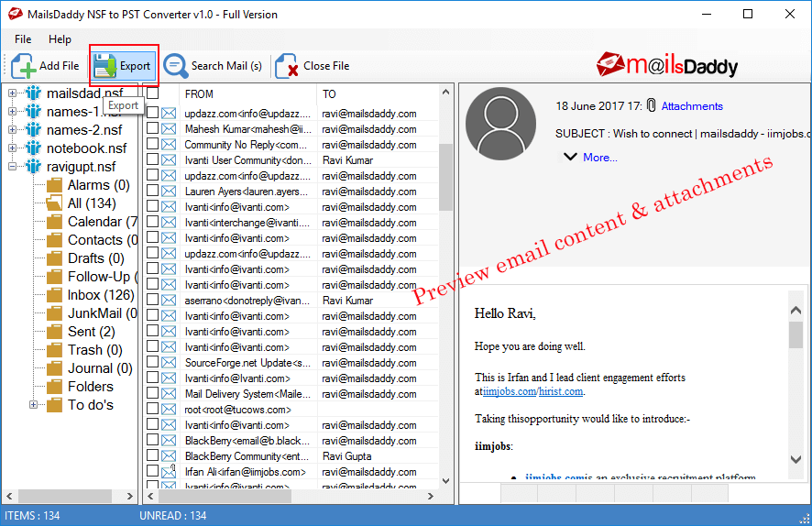Open the File menu
The image size is (812, 526).
tap(23, 39)
